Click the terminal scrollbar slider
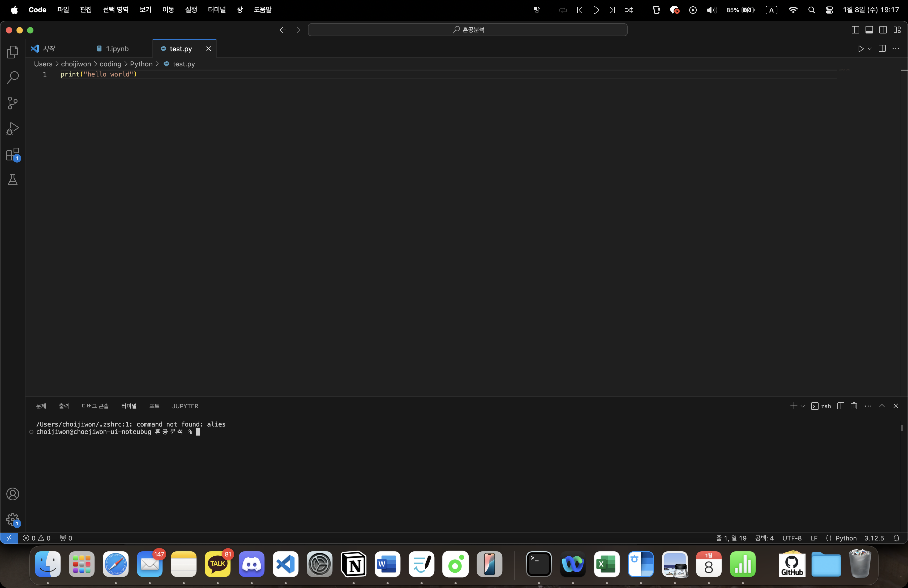 click(902, 428)
